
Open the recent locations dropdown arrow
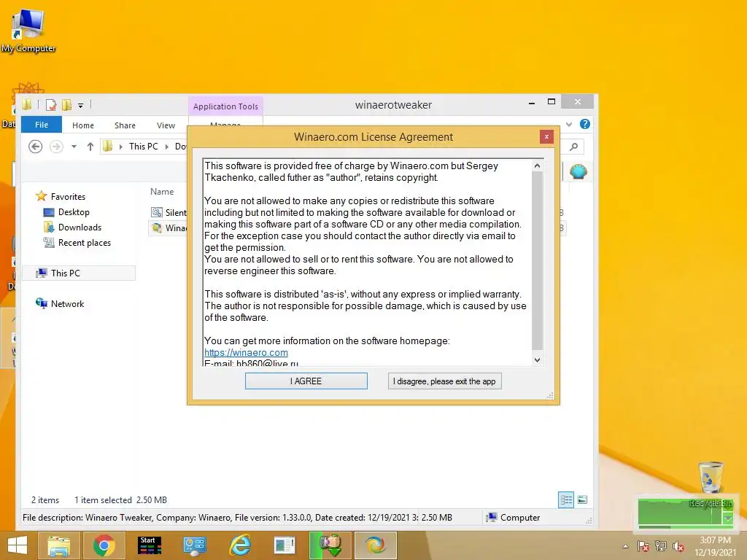coord(74,147)
